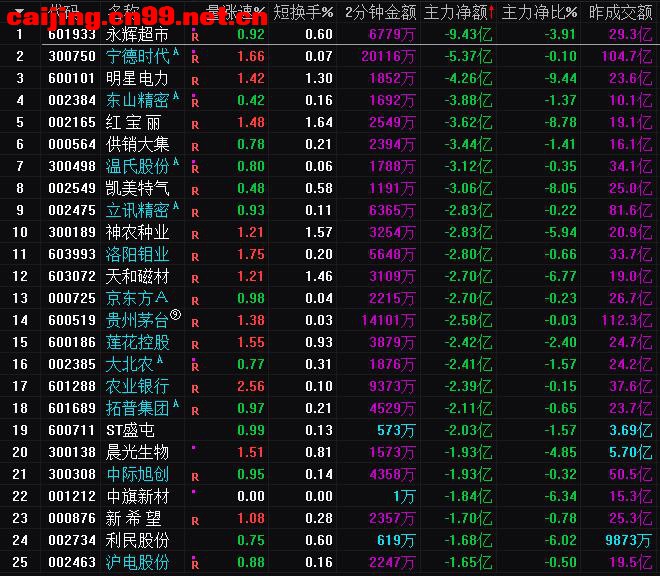Click 主力净比 value -9.44

pyautogui.click(x=560, y=78)
